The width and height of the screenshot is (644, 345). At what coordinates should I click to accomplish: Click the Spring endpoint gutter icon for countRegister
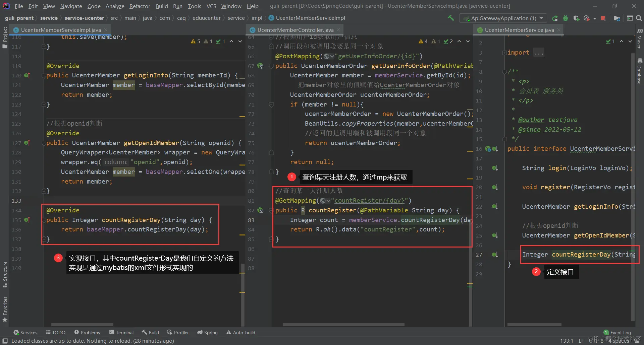(x=260, y=210)
